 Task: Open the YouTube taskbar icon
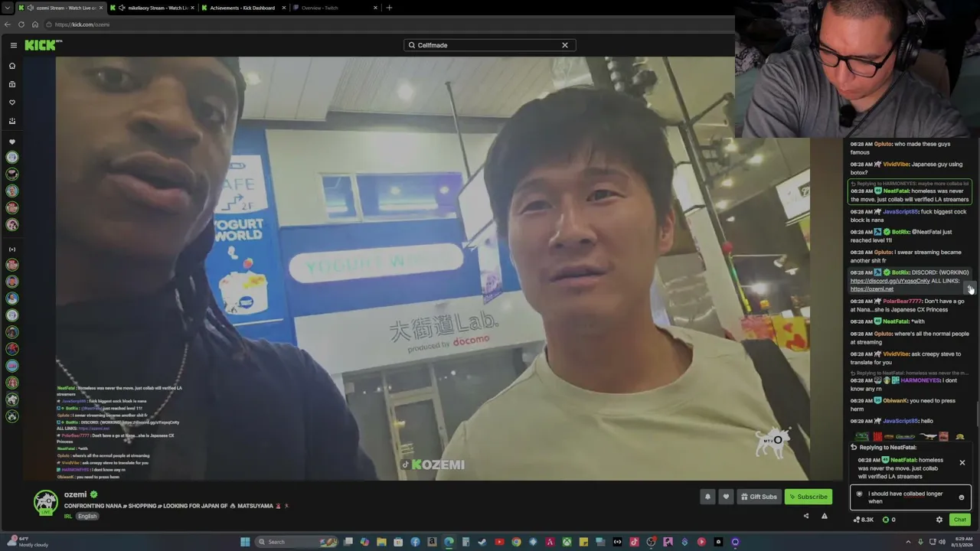tap(499, 542)
